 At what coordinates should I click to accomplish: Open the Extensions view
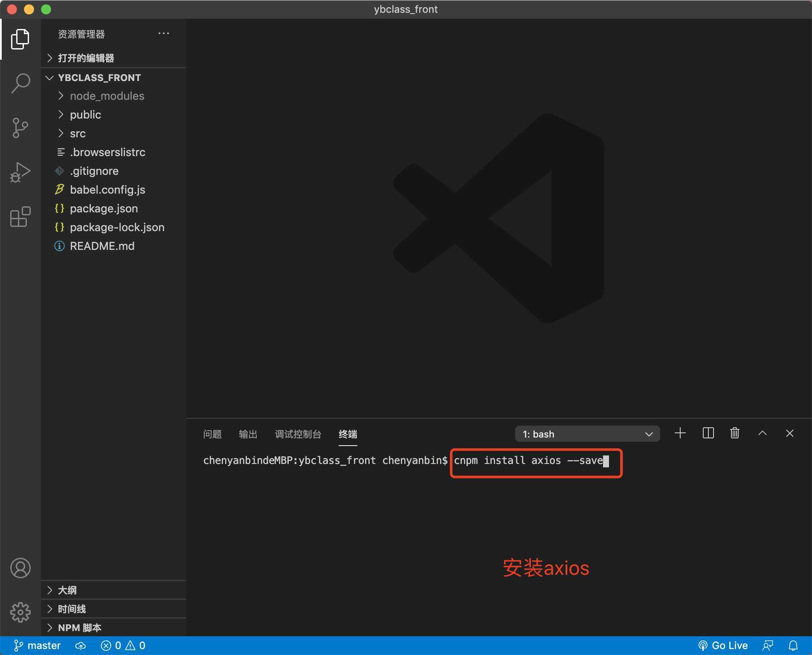(x=20, y=217)
